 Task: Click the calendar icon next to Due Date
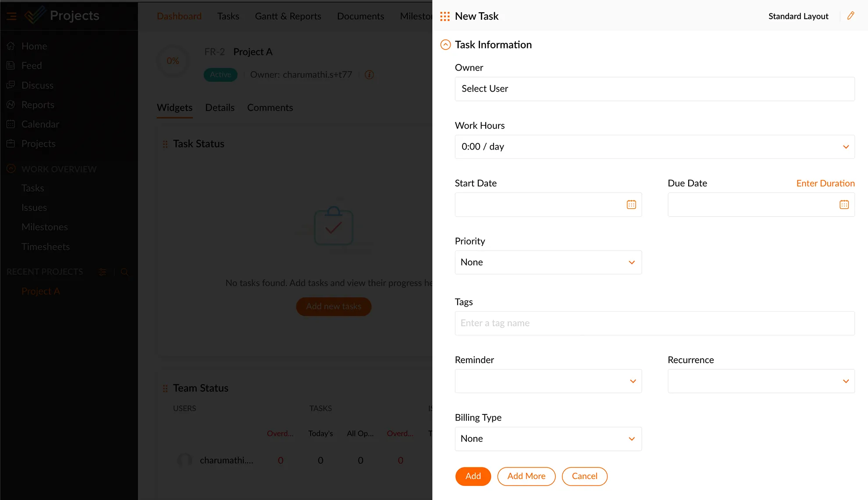[844, 205]
